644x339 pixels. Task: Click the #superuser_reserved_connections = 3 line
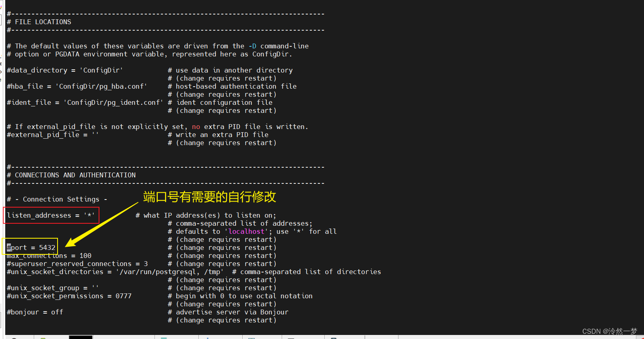point(77,264)
